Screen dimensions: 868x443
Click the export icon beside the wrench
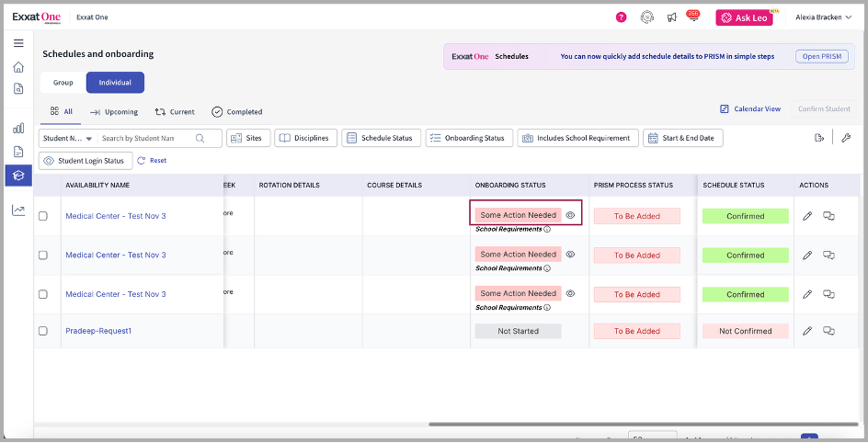coord(819,138)
